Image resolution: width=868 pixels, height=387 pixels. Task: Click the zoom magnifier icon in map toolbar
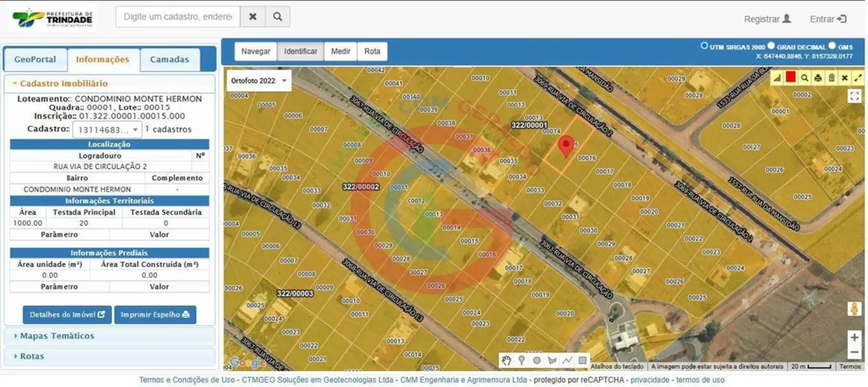tap(804, 77)
